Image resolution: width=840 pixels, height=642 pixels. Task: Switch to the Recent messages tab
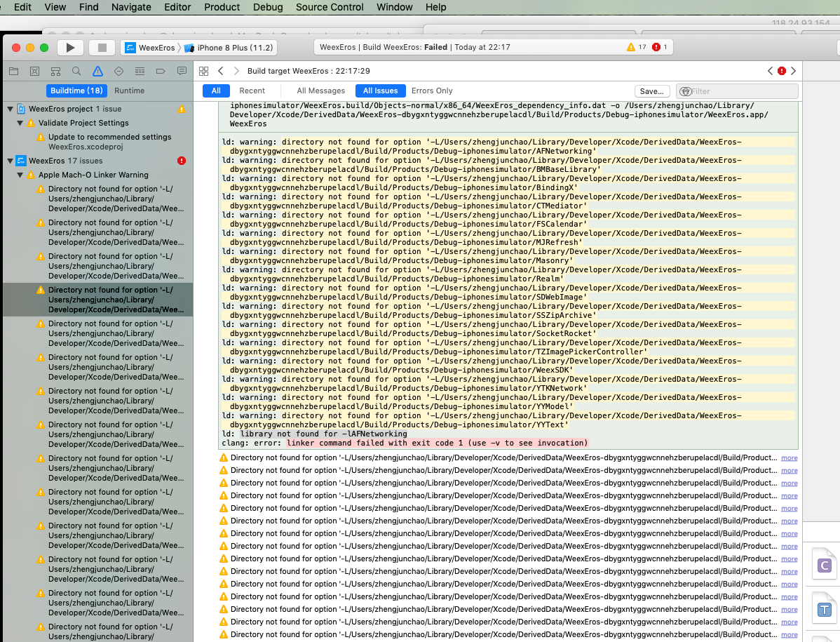[252, 91]
